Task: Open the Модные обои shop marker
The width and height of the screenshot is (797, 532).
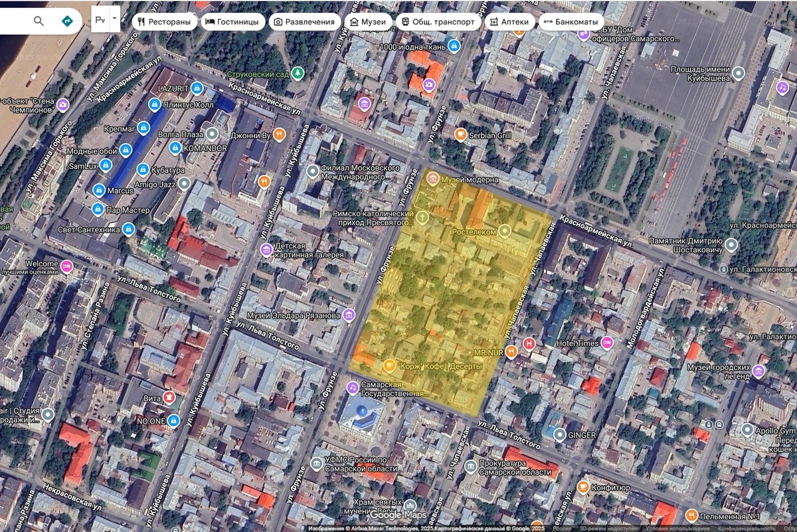Action: [x=125, y=151]
